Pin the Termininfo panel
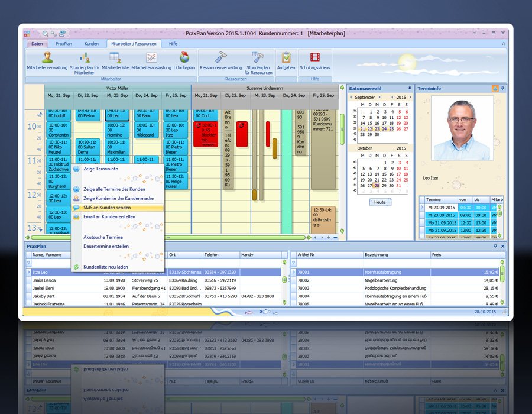The height and width of the screenshot is (414, 532). click(x=502, y=88)
